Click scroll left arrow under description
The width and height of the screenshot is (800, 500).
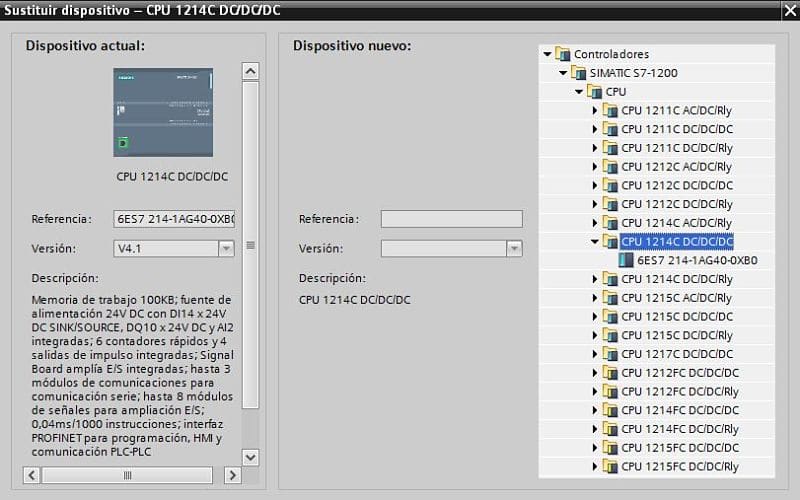(x=32, y=475)
